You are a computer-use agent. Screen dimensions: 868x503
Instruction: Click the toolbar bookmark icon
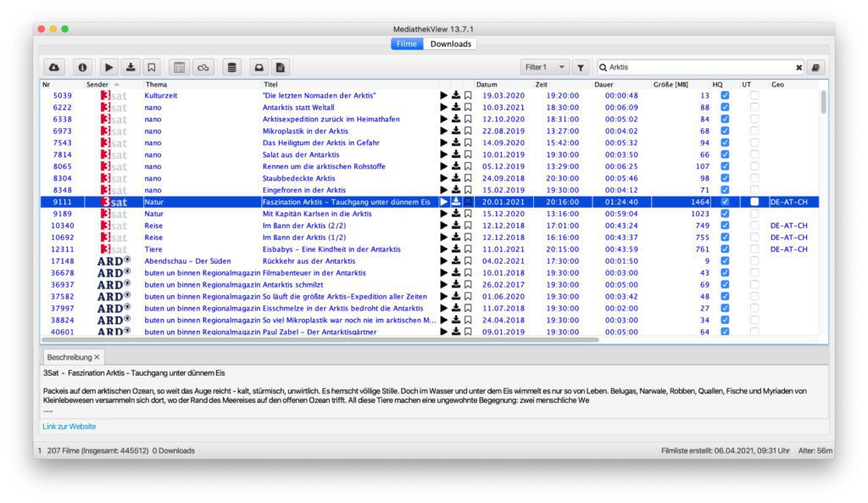(x=152, y=67)
